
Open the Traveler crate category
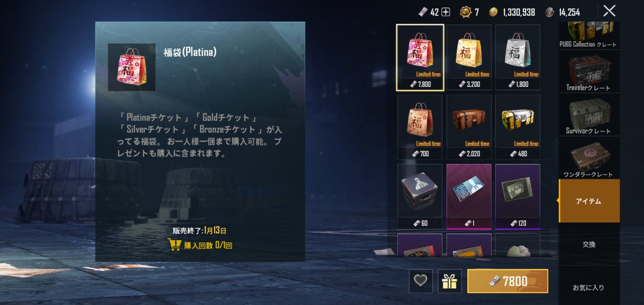tap(589, 72)
